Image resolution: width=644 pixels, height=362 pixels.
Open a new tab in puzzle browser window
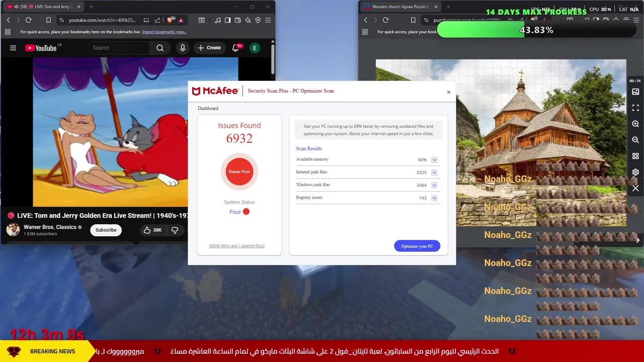(448, 7)
